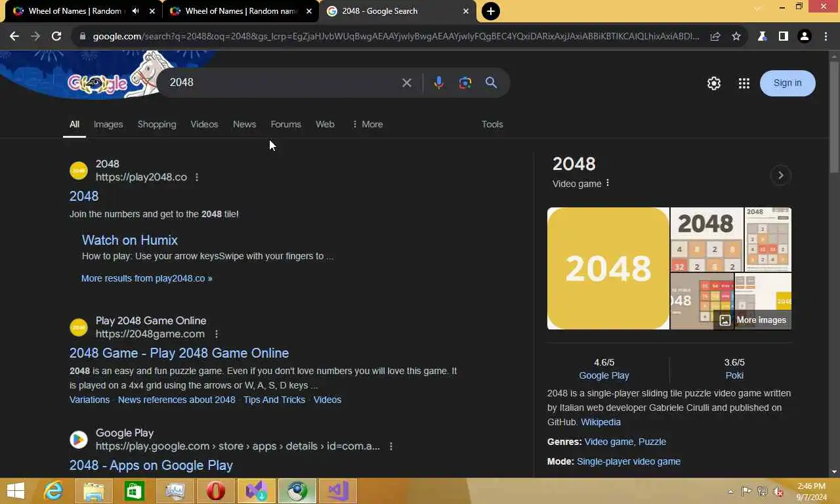The width and height of the screenshot is (840, 504).
Task: Open More results from play2048.co link
Action: (x=147, y=278)
